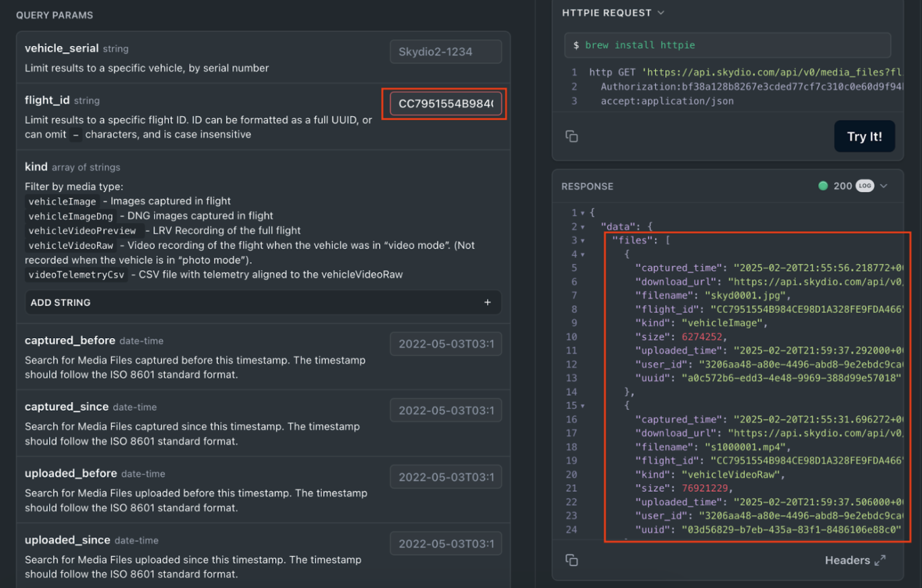Collapse the second file object at line 15

point(582,406)
